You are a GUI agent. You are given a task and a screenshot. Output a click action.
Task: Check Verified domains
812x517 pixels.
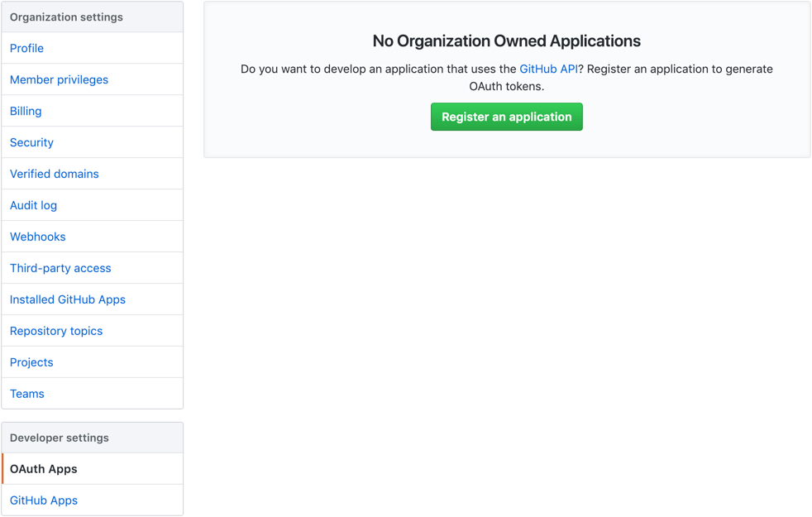pos(54,174)
